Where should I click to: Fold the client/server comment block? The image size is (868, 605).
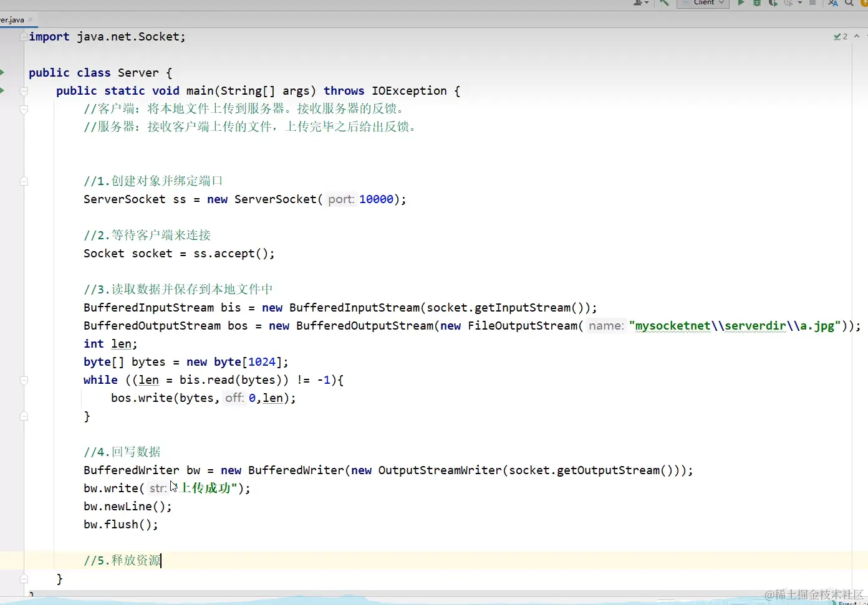pyautogui.click(x=24, y=109)
